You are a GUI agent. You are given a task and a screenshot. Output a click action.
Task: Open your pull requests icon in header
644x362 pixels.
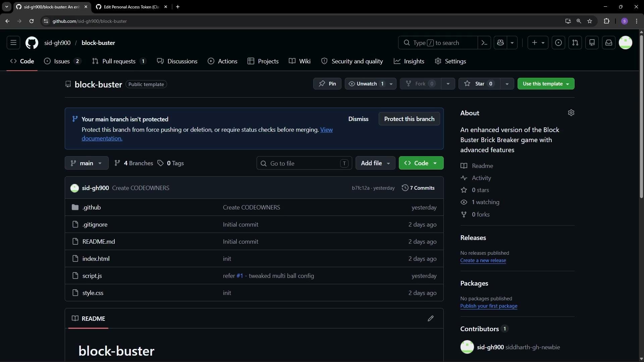click(575, 43)
